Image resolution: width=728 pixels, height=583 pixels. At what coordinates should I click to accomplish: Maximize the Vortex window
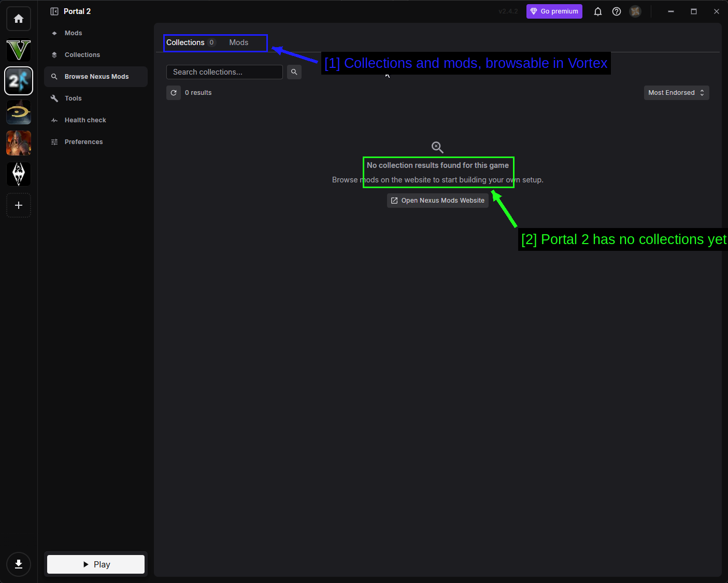click(x=694, y=11)
